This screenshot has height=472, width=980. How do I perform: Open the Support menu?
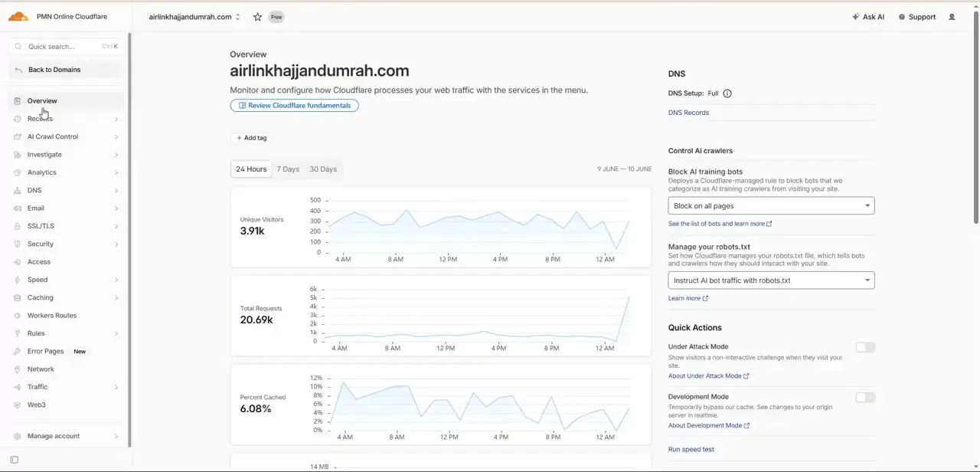coord(917,17)
